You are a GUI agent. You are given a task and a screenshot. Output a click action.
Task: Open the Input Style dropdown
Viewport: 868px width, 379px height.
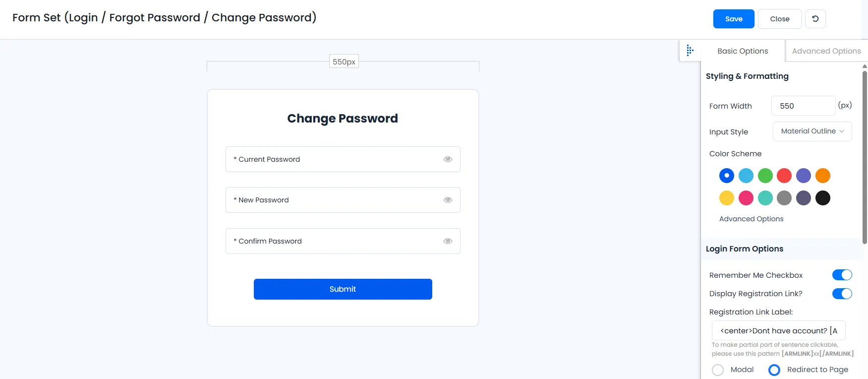click(811, 131)
